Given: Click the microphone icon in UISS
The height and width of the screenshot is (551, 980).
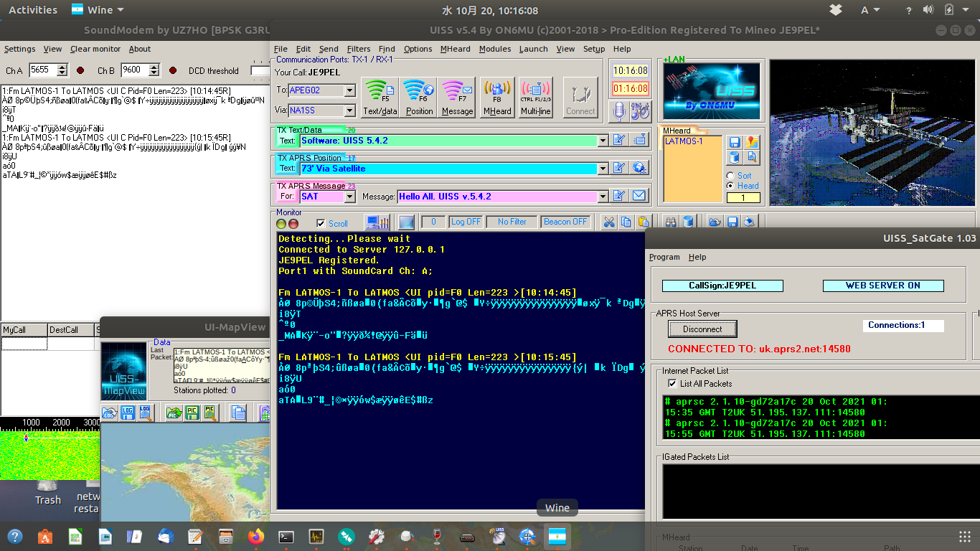Looking at the screenshot, I should tap(620, 111).
